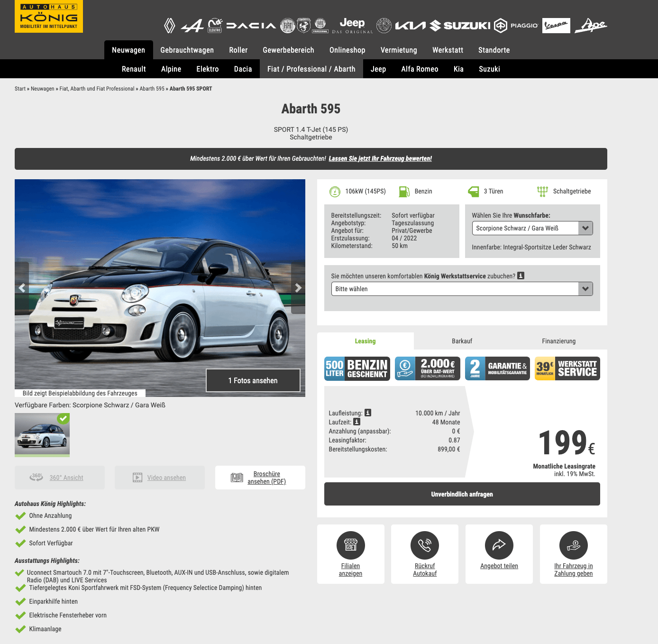This screenshot has width=658, height=644.
Task: Open the Neuwagen main menu
Action: point(128,50)
